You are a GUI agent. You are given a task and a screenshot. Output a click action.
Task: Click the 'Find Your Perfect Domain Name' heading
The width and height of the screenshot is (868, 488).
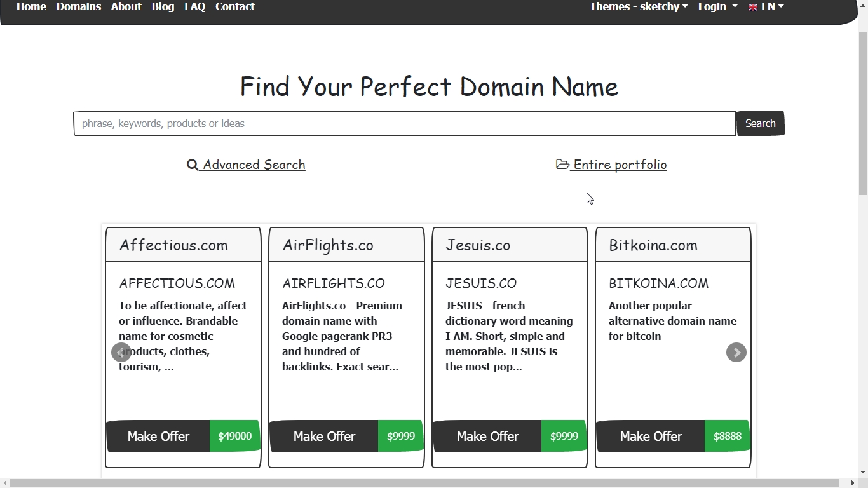tap(429, 86)
